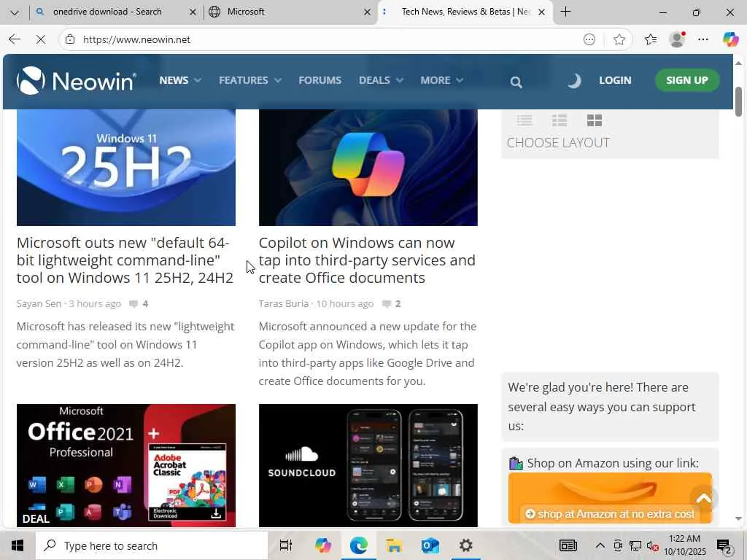Click the page vertical scrollbar thumb

(738, 101)
